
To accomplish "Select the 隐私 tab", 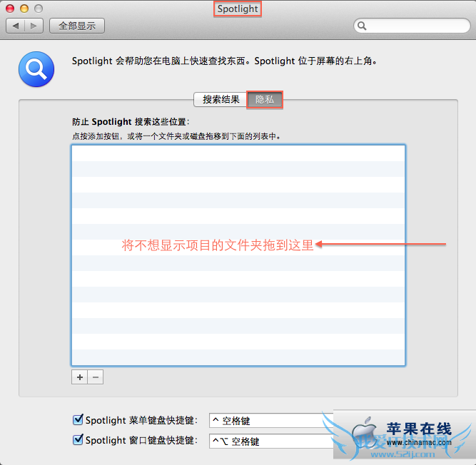I will [265, 100].
